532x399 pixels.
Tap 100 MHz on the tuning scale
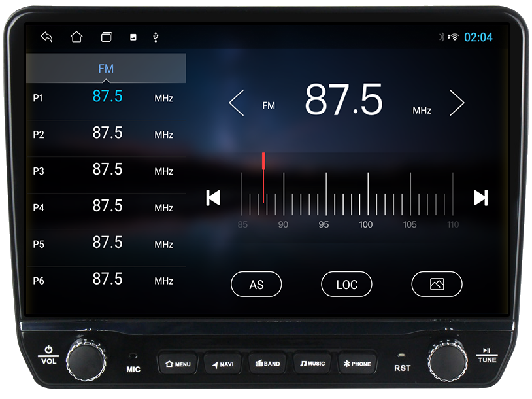pyautogui.click(x=366, y=224)
